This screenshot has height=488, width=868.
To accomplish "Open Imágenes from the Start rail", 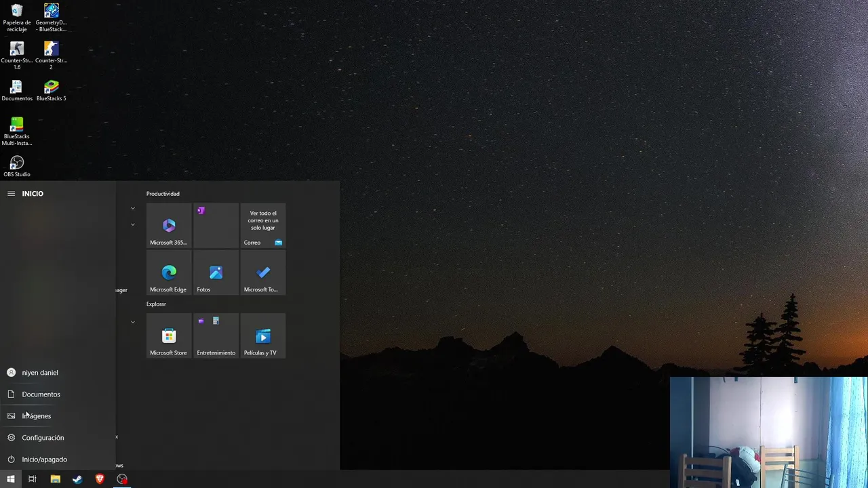I will [x=58, y=416].
